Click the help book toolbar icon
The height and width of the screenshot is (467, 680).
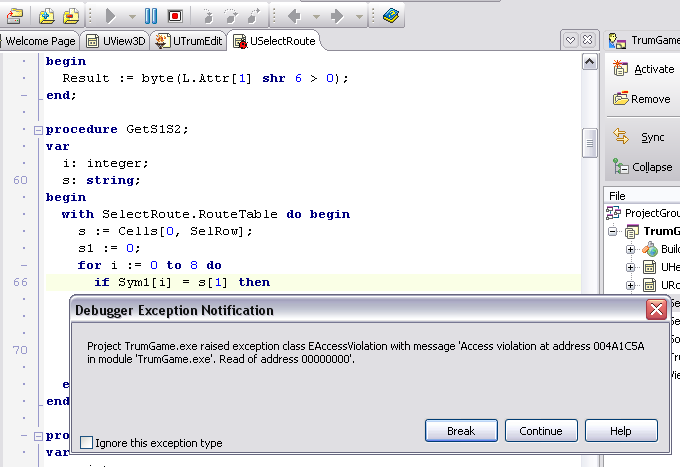[391, 16]
